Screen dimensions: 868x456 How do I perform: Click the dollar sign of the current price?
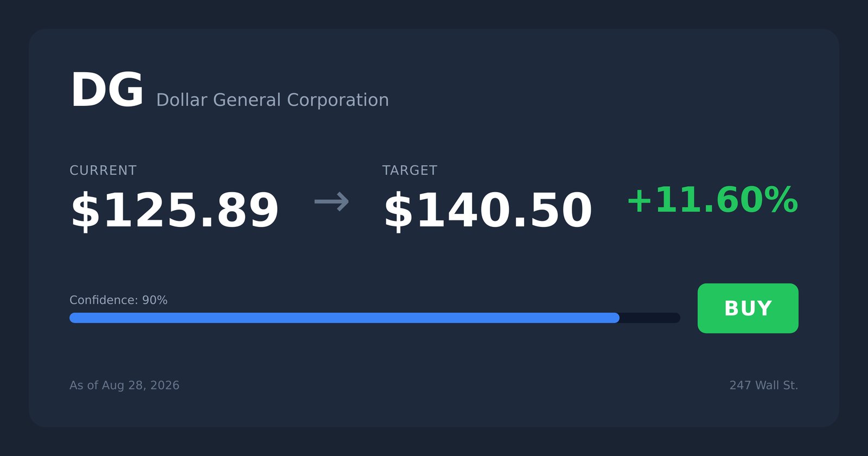click(85, 212)
